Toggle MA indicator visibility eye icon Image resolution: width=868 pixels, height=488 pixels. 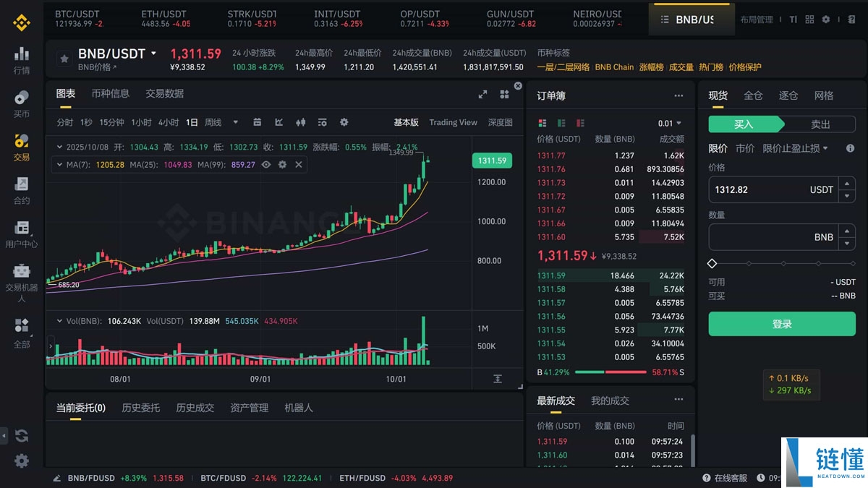[x=266, y=165]
